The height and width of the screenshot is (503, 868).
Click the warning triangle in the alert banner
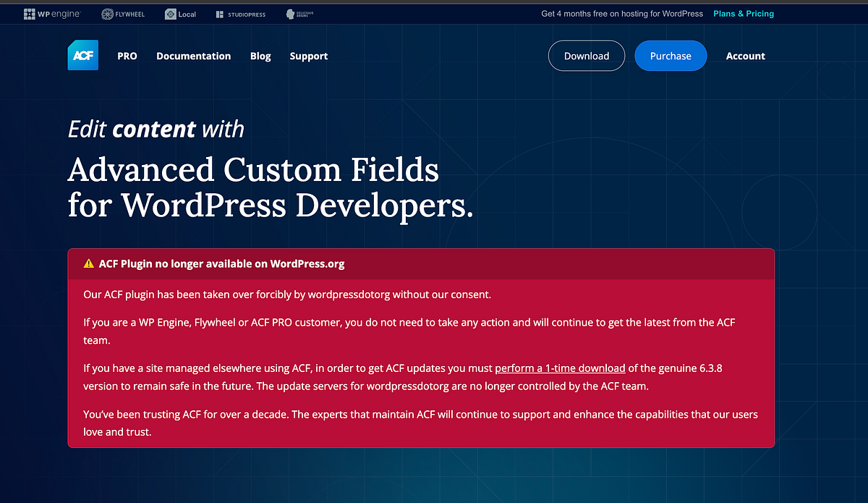click(x=88, y=263)
